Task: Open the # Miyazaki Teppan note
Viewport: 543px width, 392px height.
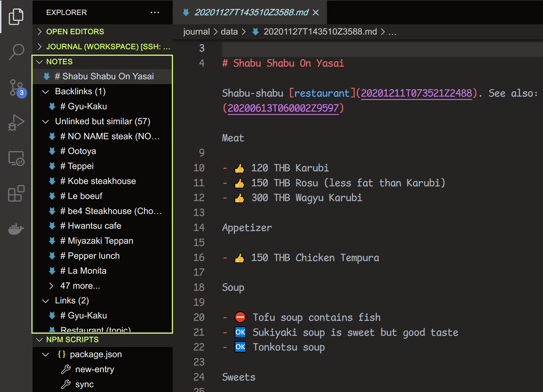Action: 102,241
